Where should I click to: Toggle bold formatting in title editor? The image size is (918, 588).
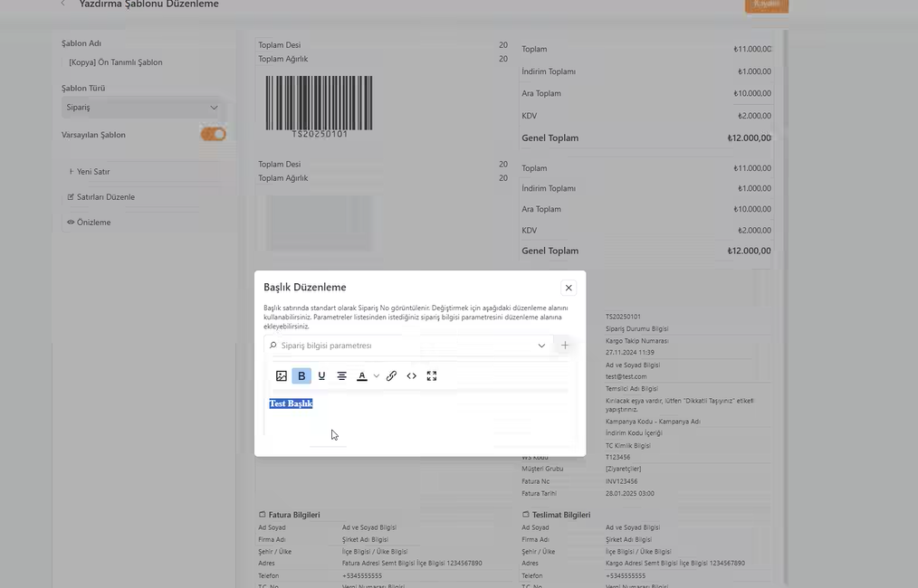pyautogui.click(x=301, y=375)
